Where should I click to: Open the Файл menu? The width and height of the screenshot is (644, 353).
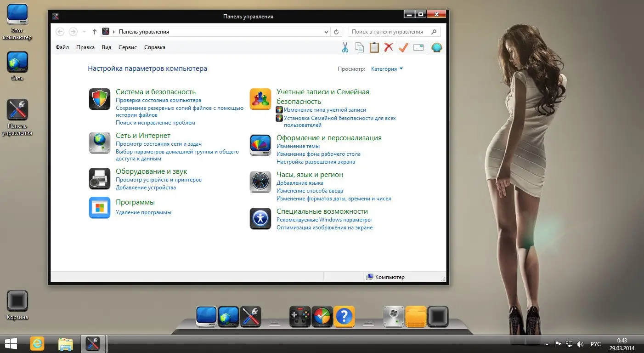(x=62, y=47)
